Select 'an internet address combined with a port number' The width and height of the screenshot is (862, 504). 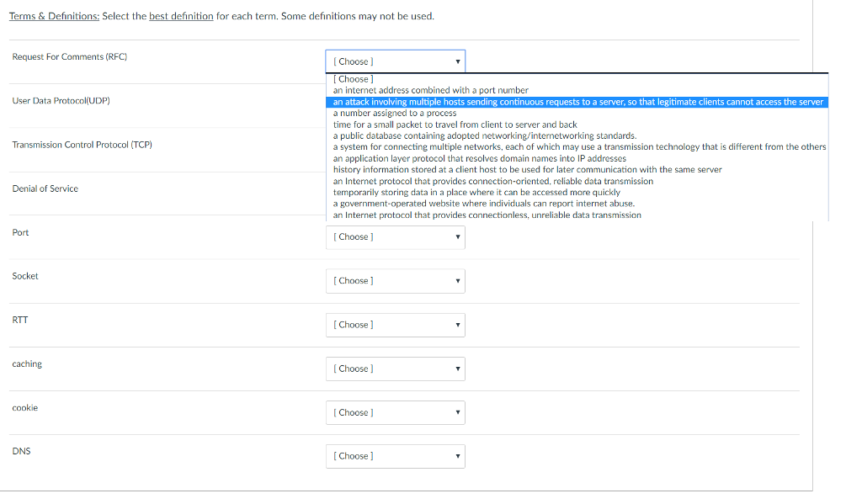click(577, 90)
